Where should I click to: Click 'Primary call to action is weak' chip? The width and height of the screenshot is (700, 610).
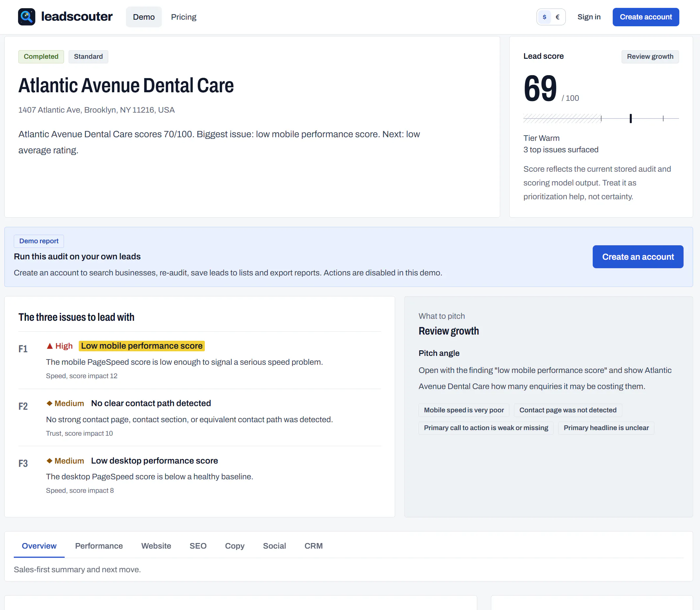click(486, 428)
